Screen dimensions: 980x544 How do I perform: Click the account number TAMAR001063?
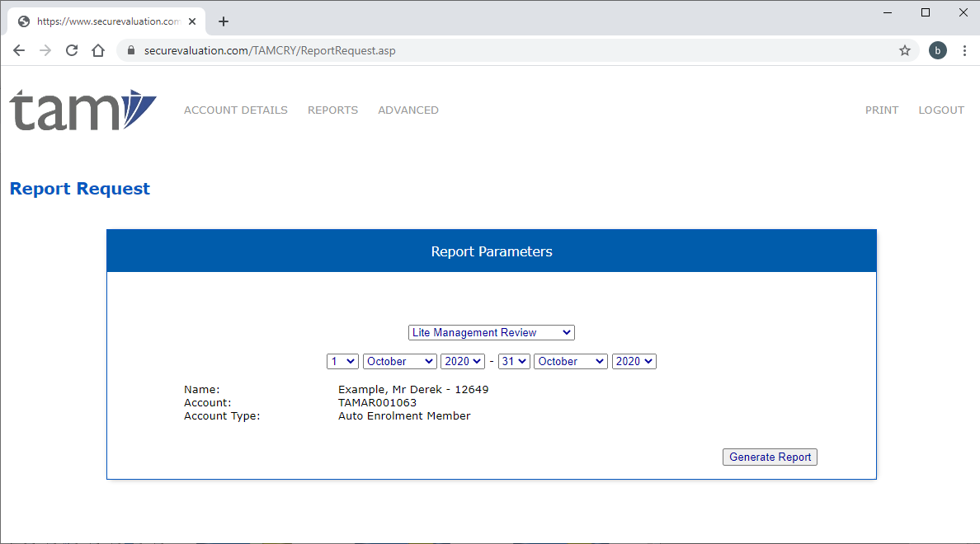378,403
